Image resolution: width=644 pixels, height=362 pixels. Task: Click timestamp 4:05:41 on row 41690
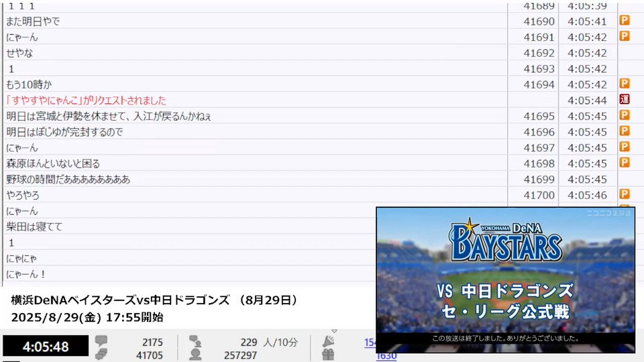(587, 21)
